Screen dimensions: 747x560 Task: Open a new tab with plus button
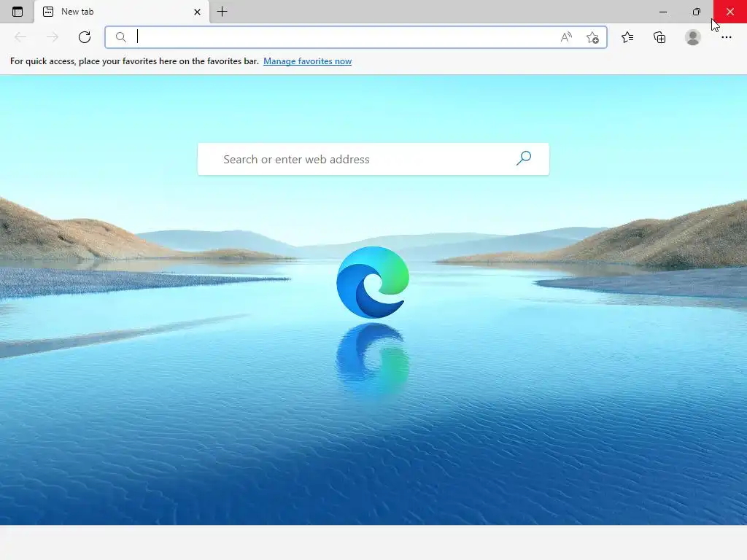(x=222, y=12)
